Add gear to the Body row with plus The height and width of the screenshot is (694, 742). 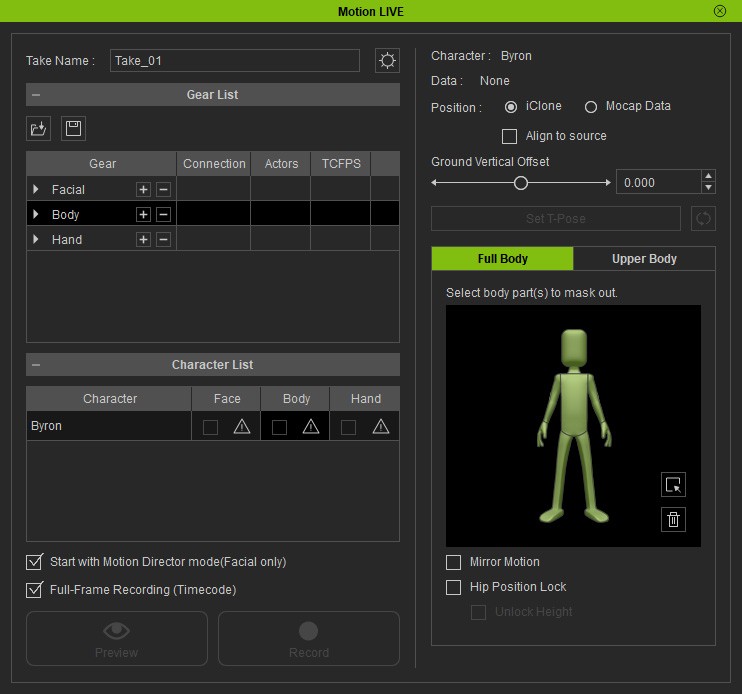tap(143, 215)
